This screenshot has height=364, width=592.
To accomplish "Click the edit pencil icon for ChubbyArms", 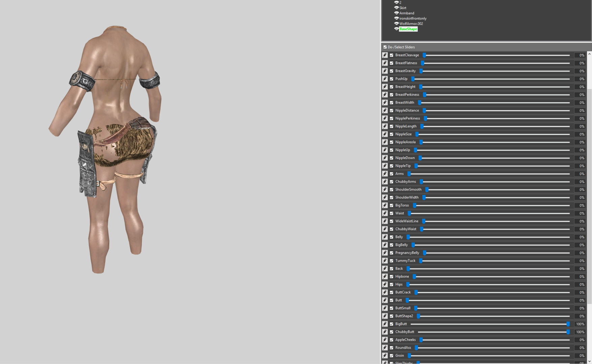I will coord(385,182).
